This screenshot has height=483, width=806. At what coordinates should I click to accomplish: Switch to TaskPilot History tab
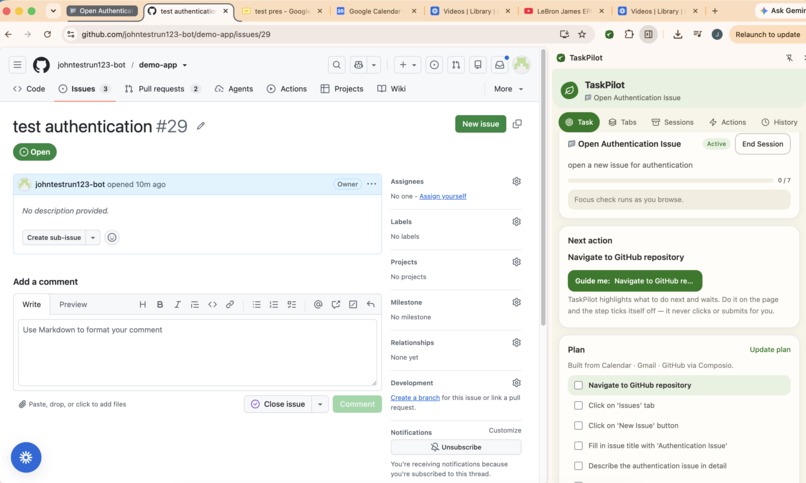779,122
